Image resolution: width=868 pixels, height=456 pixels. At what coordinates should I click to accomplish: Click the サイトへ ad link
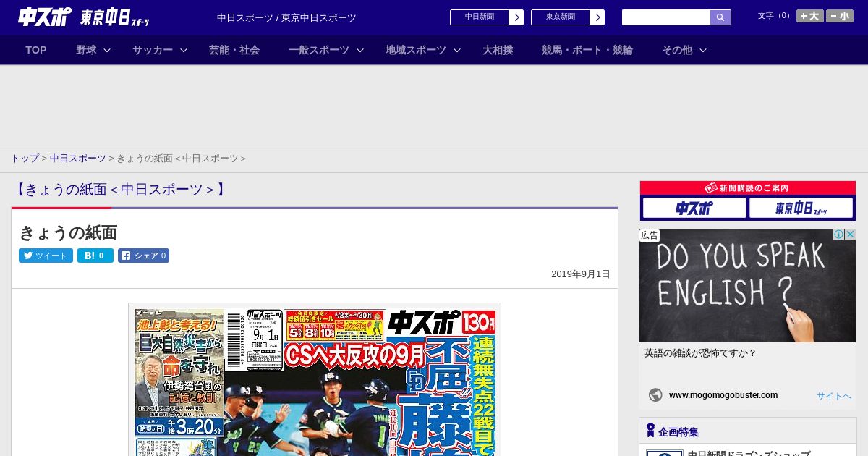pos(834,396)
